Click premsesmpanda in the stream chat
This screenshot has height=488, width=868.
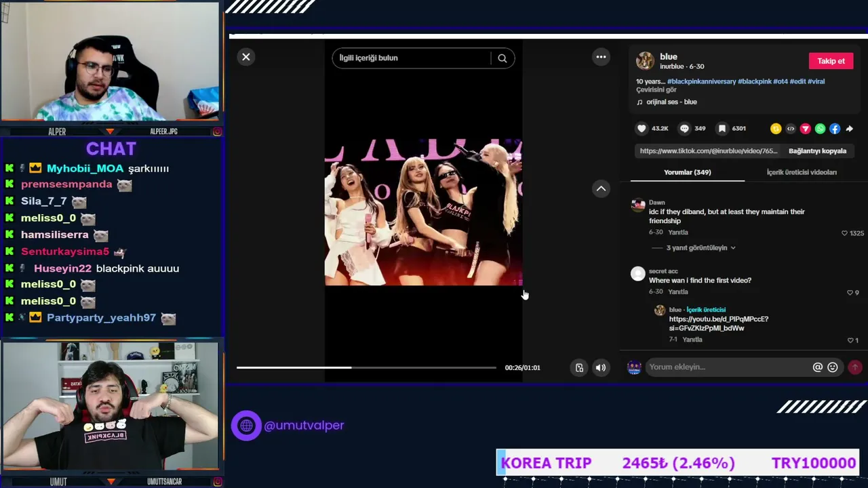(x=66, y=184)
